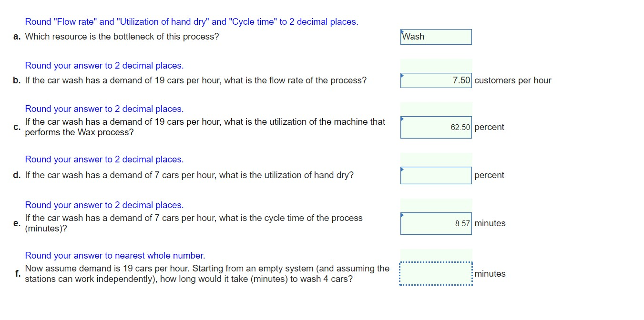
Task: Click the triangle on the hand dry percent field
Action: coord(402,170)
